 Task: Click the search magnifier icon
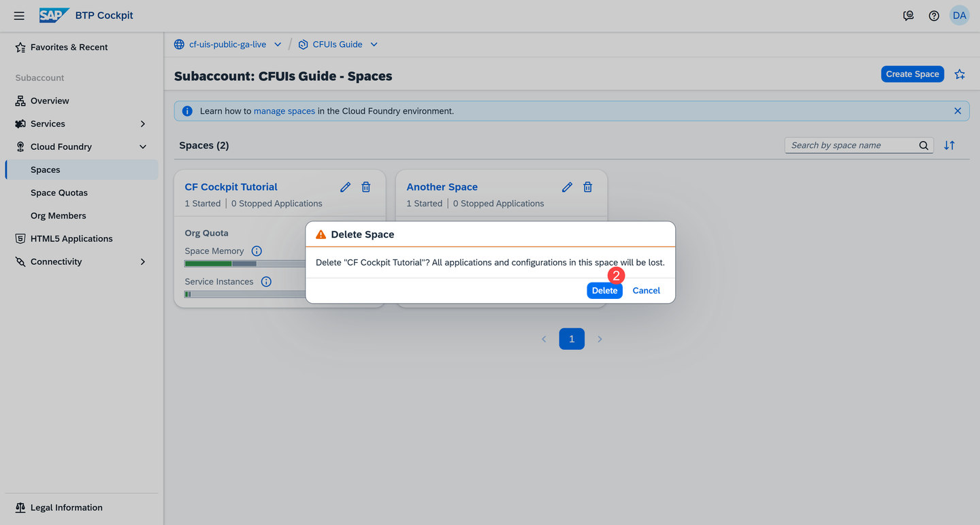pos(924,145)
